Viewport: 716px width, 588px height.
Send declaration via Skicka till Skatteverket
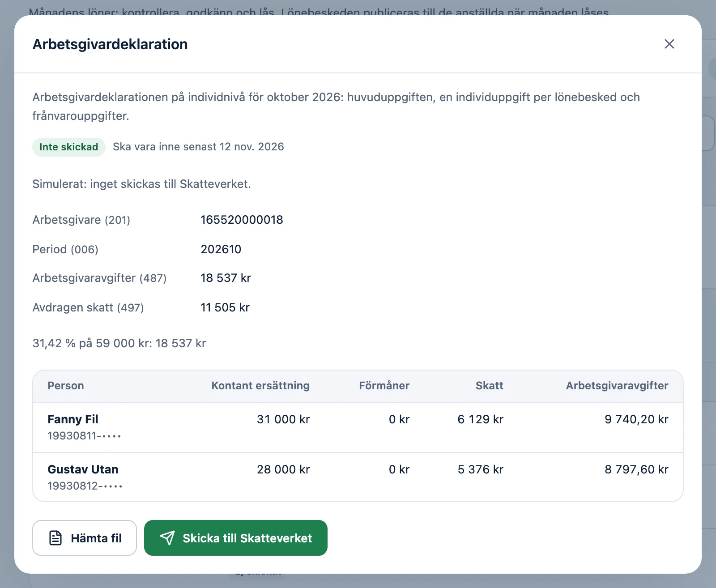click(x=236, y=538)
